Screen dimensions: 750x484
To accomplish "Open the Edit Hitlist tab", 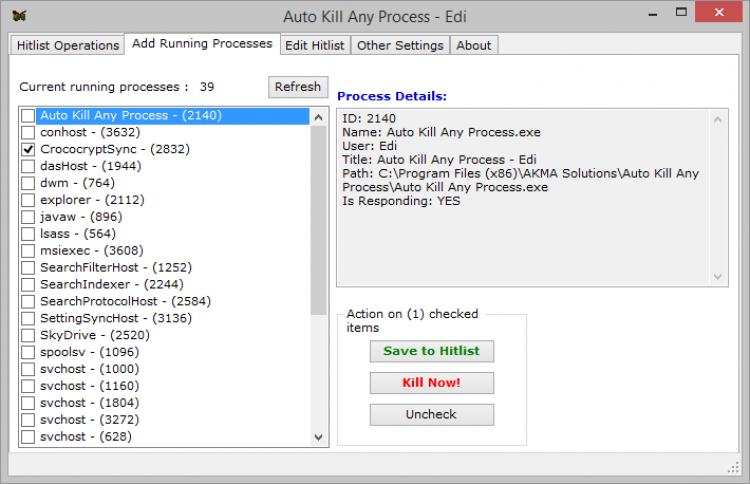I will (314, 45).
